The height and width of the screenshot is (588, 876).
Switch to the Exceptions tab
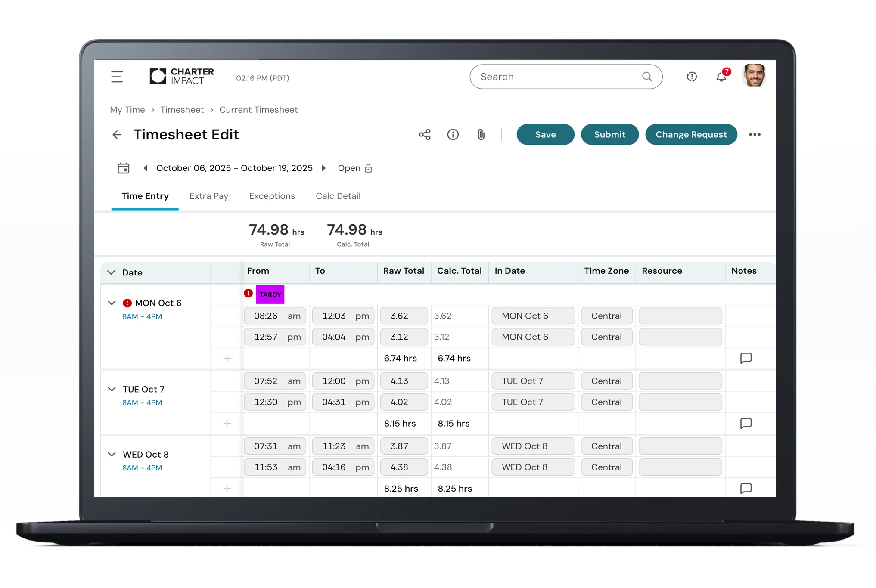272,196
